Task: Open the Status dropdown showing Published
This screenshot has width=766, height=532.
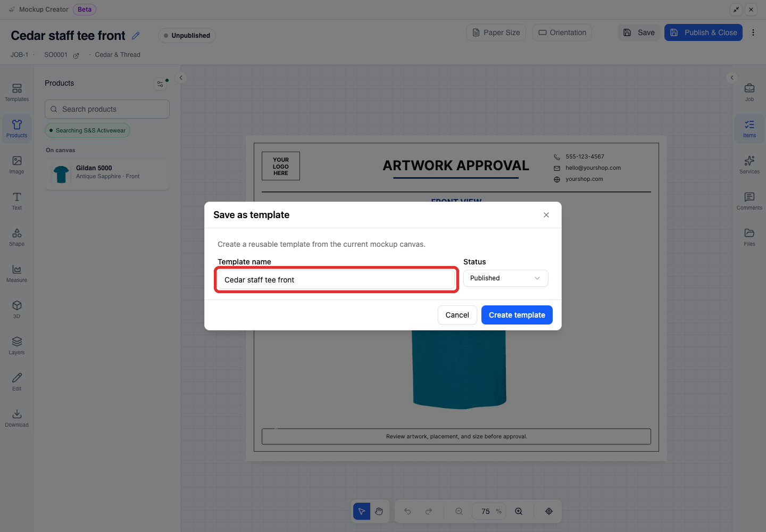Action: tap(506, 278)
